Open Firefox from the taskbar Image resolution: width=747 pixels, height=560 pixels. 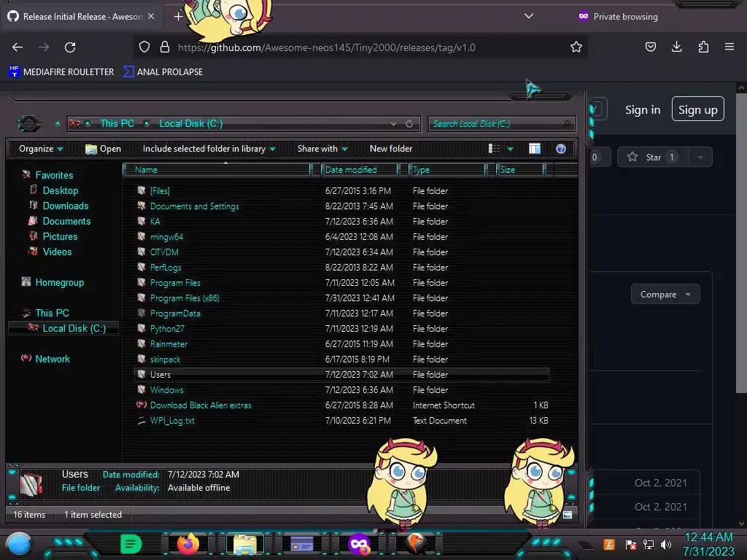(187, 543)
